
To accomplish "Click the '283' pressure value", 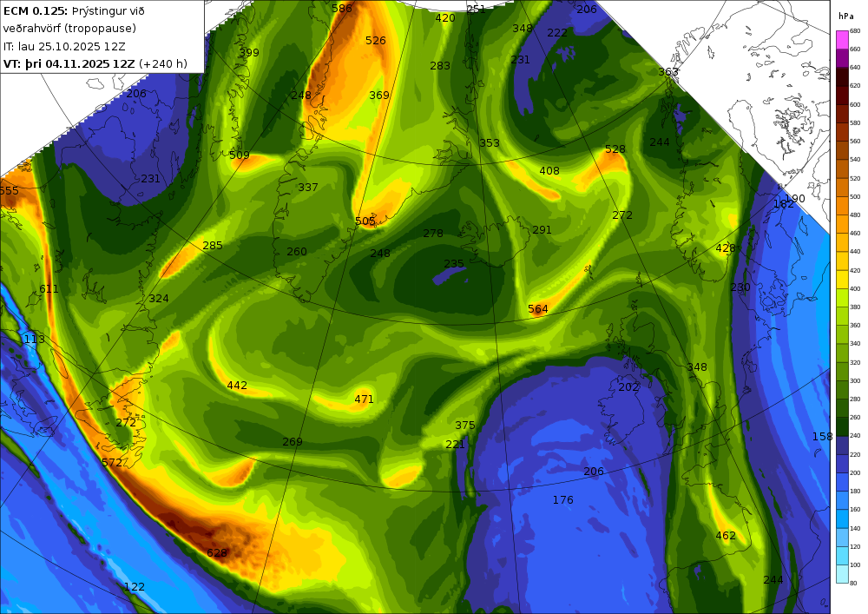I will coord(440,66).
